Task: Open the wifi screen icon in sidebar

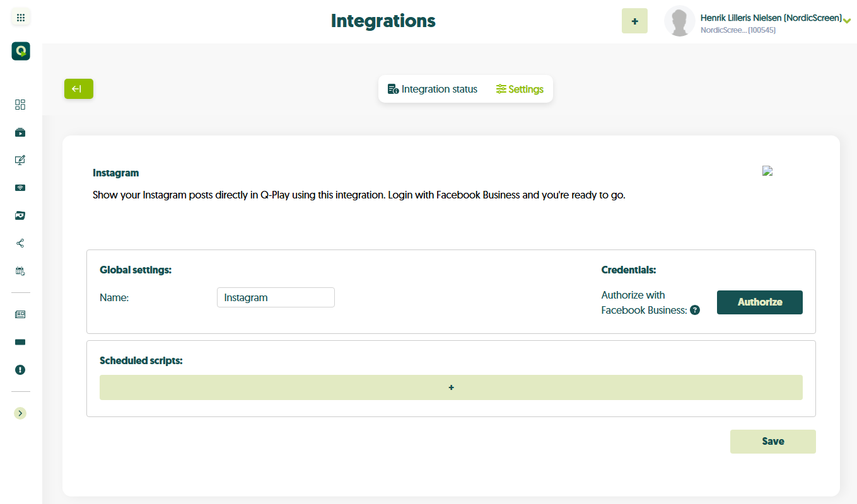Action: point(20,188)
